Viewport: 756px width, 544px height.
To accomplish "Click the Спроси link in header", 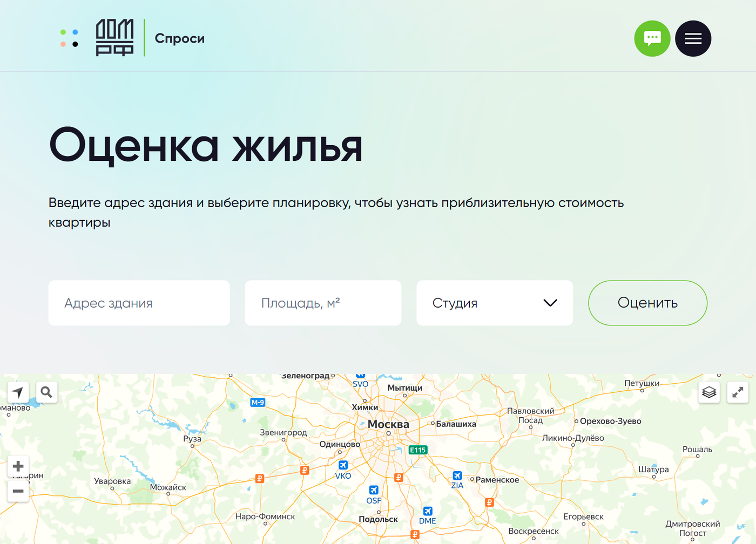I will (x=180, y=38).
